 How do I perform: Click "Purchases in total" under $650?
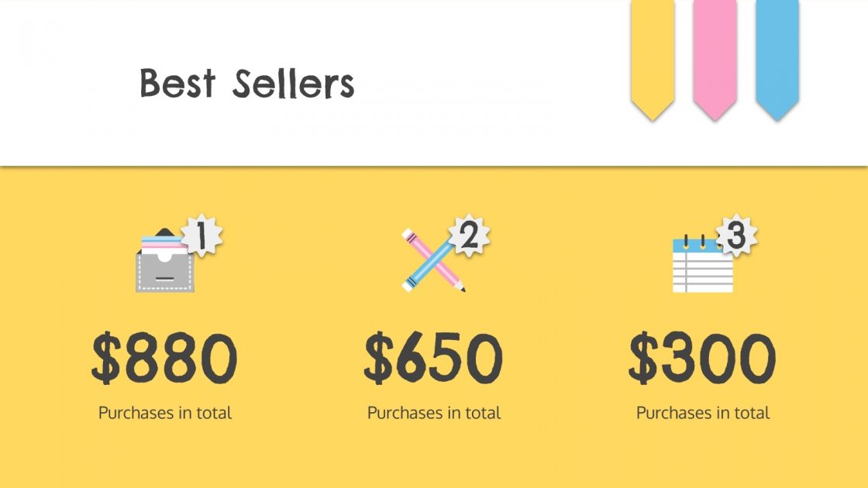tap(434, 413)
